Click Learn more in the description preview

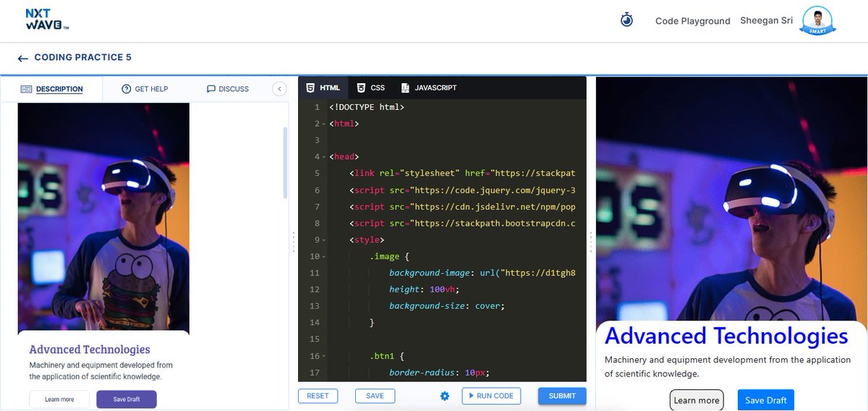(59, 399)
